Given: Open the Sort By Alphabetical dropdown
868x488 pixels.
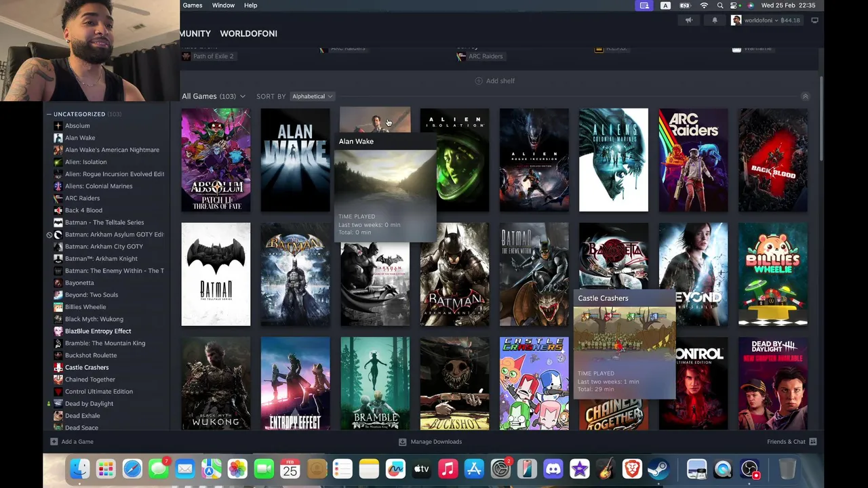Looking at the screenshot, I should point(313,96).
